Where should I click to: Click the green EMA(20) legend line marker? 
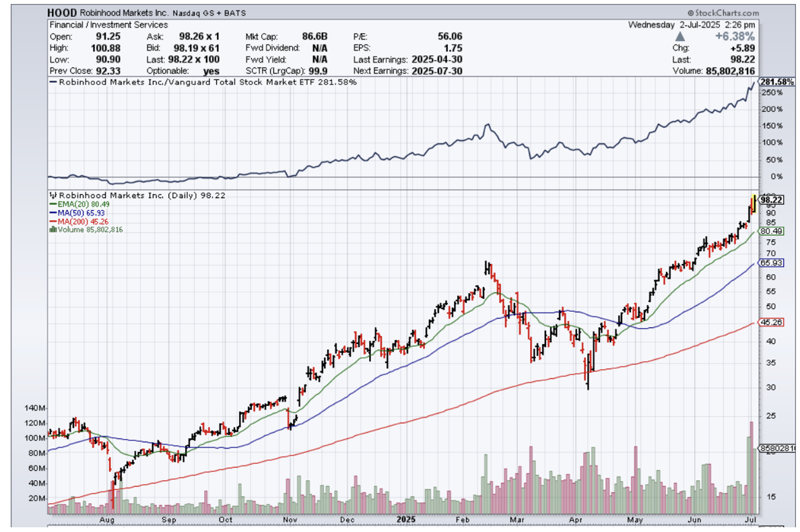coord(52,203)
